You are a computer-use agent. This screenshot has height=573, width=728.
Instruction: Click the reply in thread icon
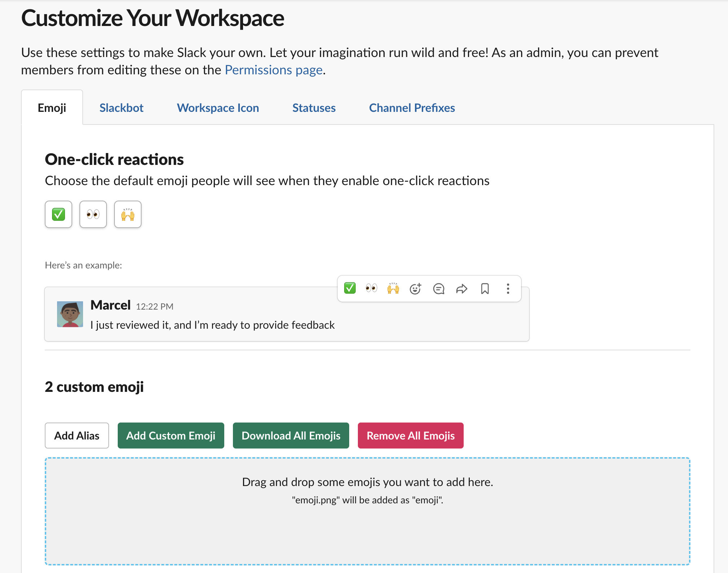pos(438,289)
